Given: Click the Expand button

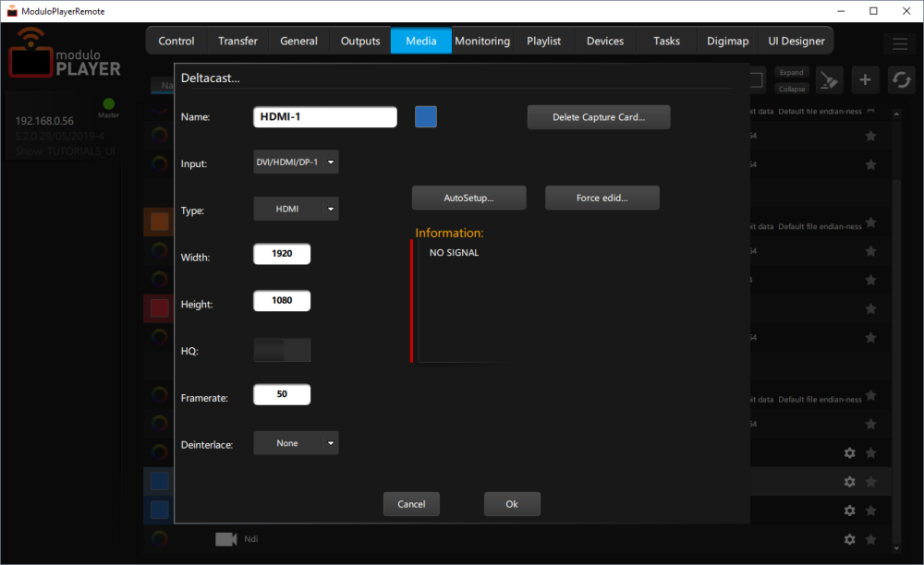Looking at the screenshot, I should 792,72.
